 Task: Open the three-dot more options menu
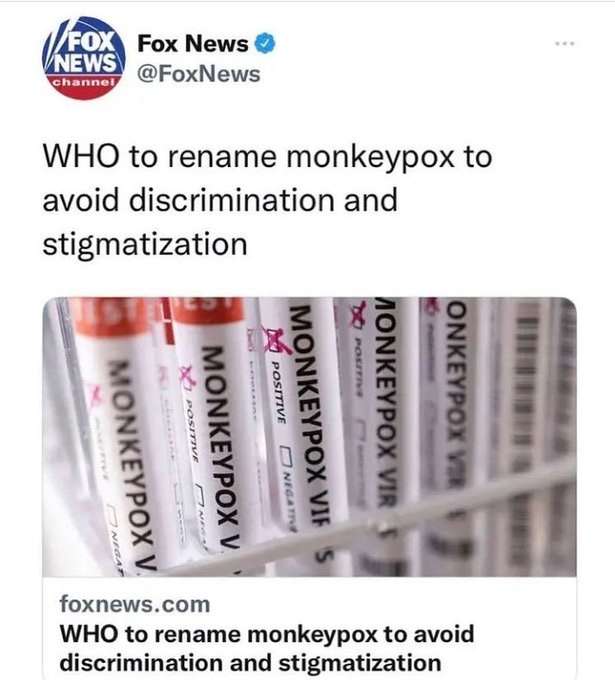565,43
